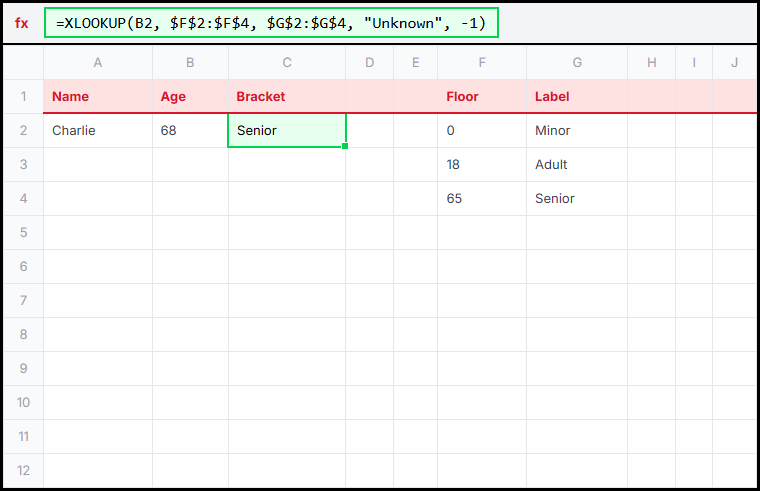Click row 5 header number
Viewport: 760px width, 491px height.
[23, 233]
